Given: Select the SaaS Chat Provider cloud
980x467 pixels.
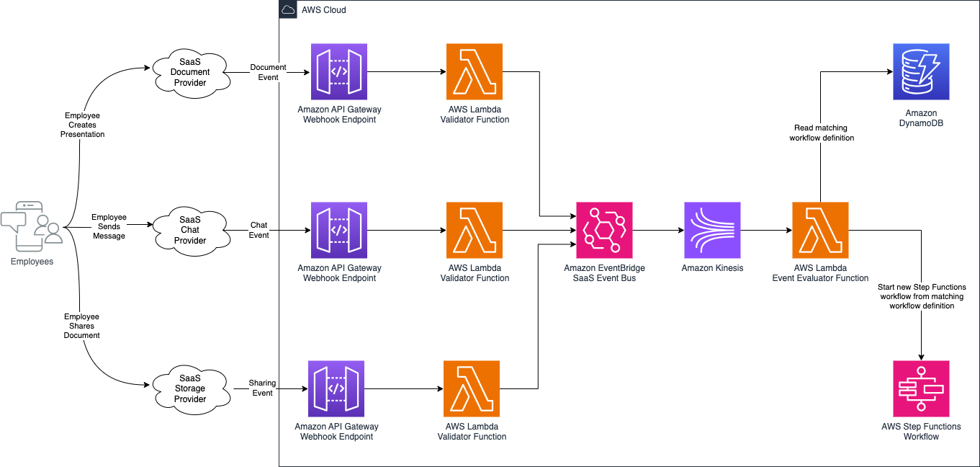Looking at the screenshot, I should 190,231.
